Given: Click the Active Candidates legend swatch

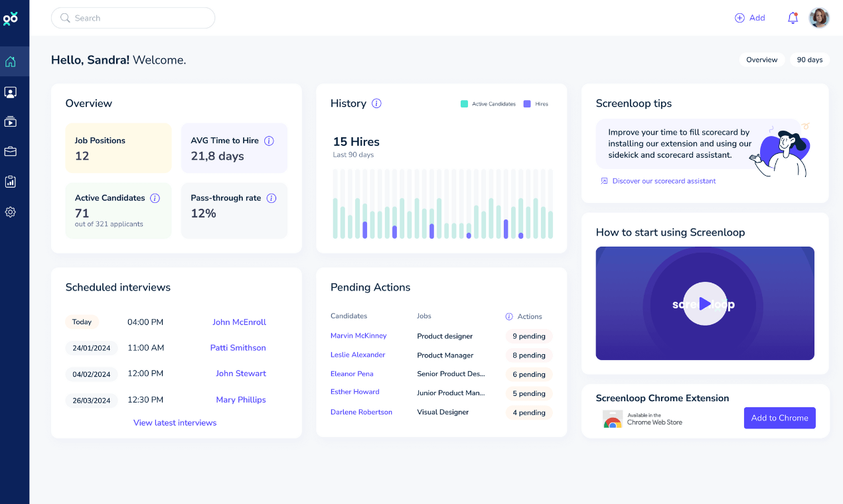Looking at the screenshot, I should (465, 104).
